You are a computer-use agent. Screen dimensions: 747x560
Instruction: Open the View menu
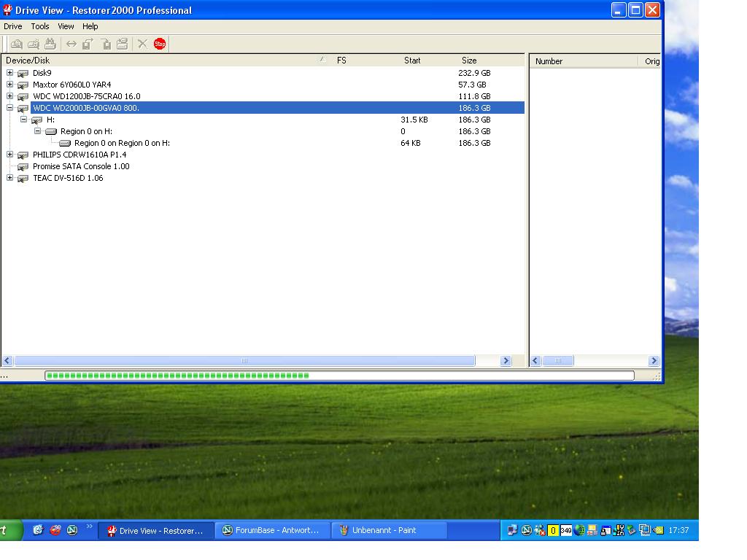pyautogui.click(x=66, y=27)
